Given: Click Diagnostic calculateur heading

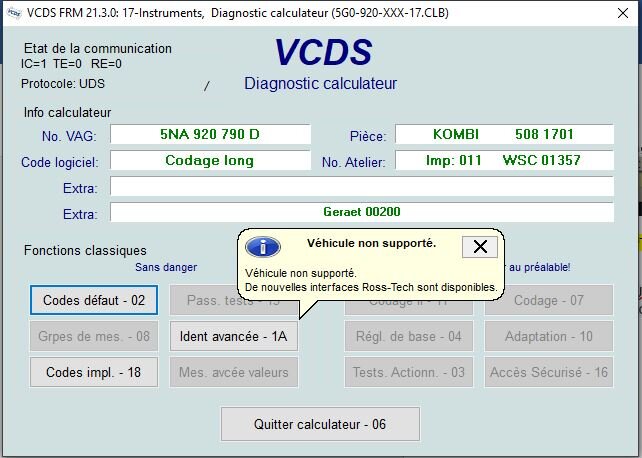Looking at the screenshot, I should 320,83.
